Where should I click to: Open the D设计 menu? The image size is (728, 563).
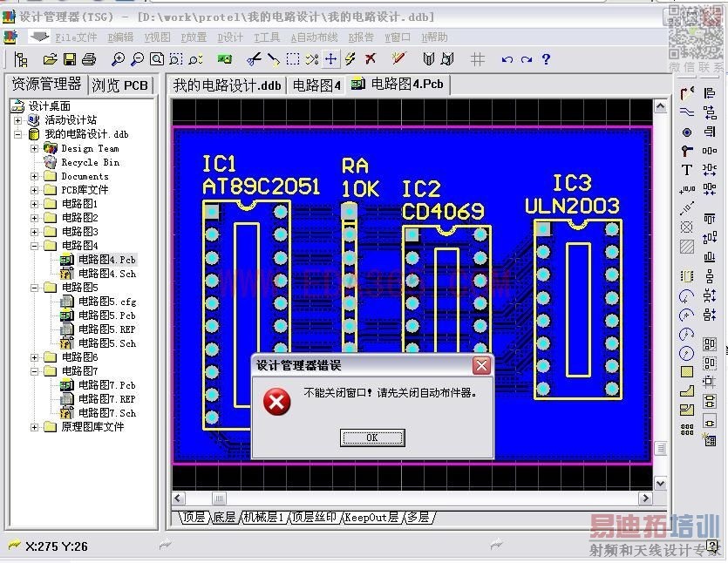pos(230,37)
